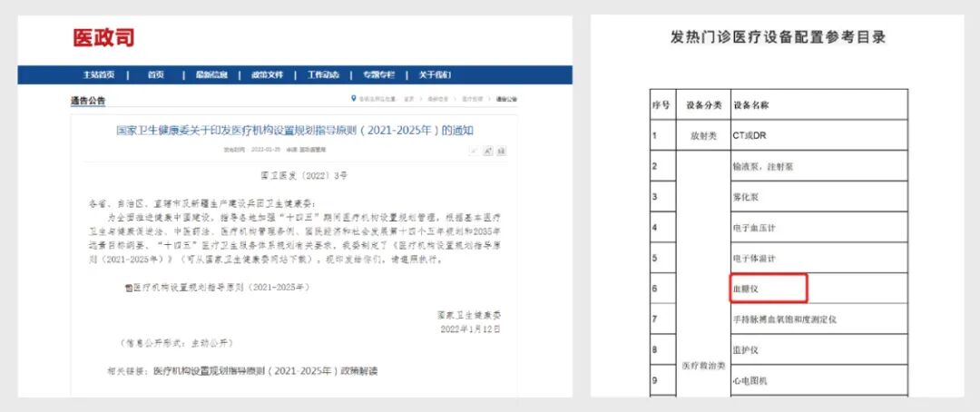Open related link ending with 政策解读
This screenshot has width=980, height=412.
pyautogui.click(x=266, y=371)
